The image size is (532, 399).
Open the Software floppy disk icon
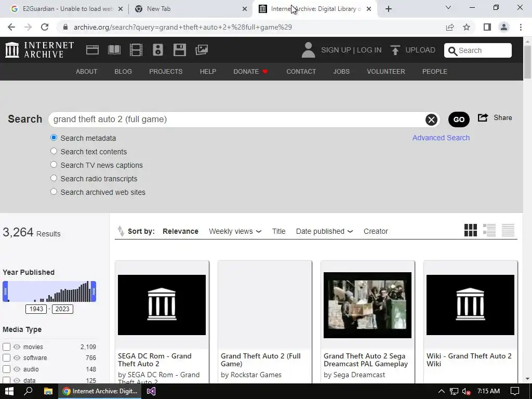click(179, 50)
